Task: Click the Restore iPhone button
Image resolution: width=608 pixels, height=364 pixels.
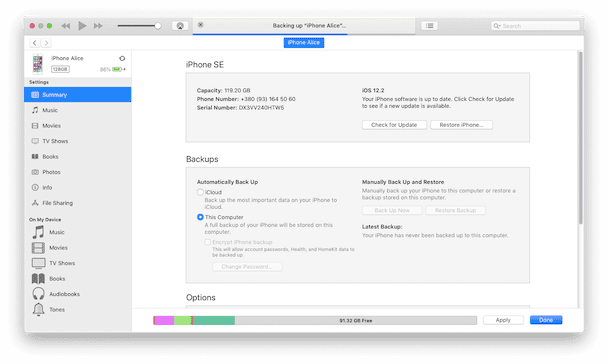Action: pyautogui.click(x=461, y=125)
